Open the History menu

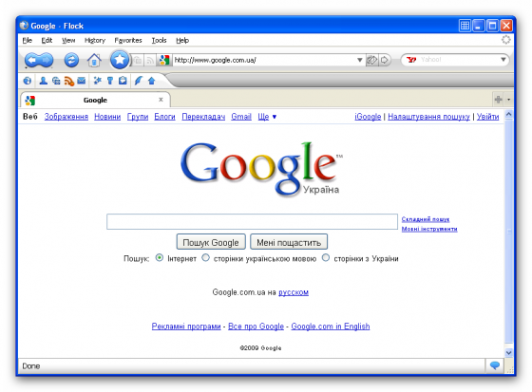(95, 41)
